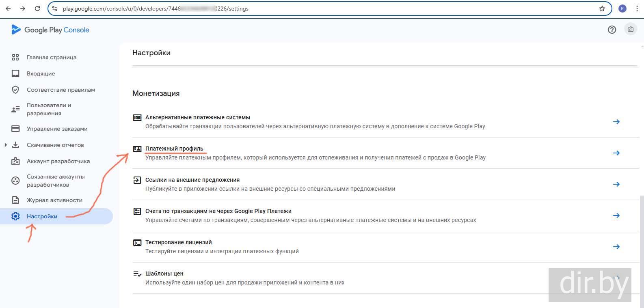
Task: Bookmark this page with the star icon
Action: (602, 9)
